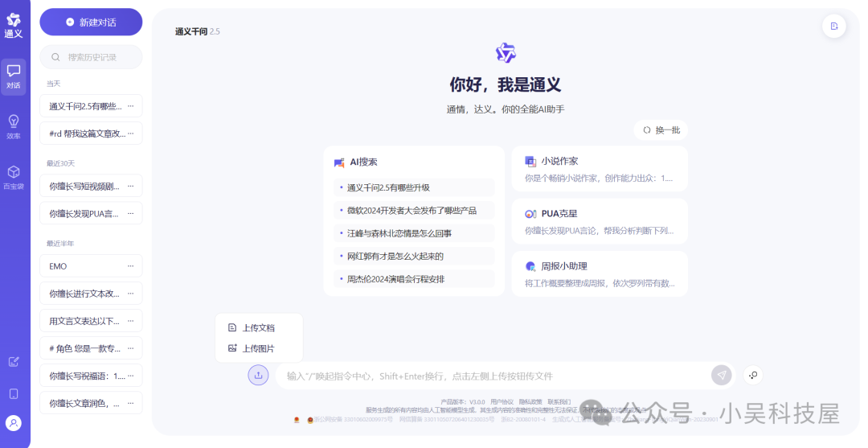Select suggestion 汪峰与森林北恋情是怎么回事
The image size is (868, 448).
pos(414,233)
